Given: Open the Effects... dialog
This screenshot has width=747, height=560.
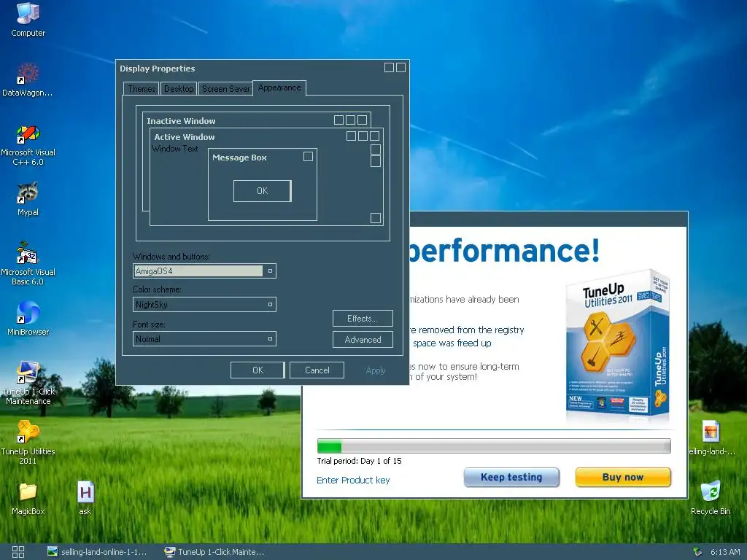Looking at the screenshot, I should [363, 319].
